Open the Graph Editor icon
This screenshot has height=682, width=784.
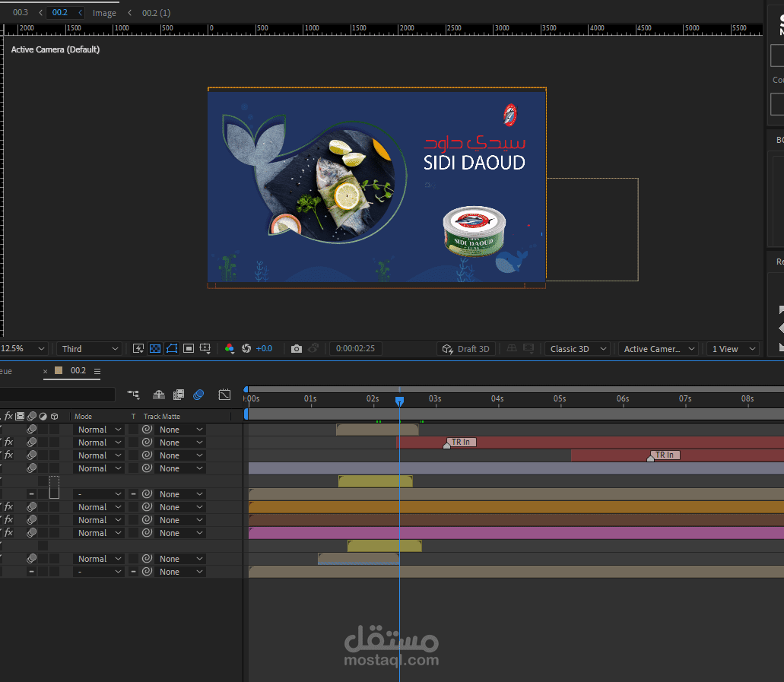[x=224, y=395]
